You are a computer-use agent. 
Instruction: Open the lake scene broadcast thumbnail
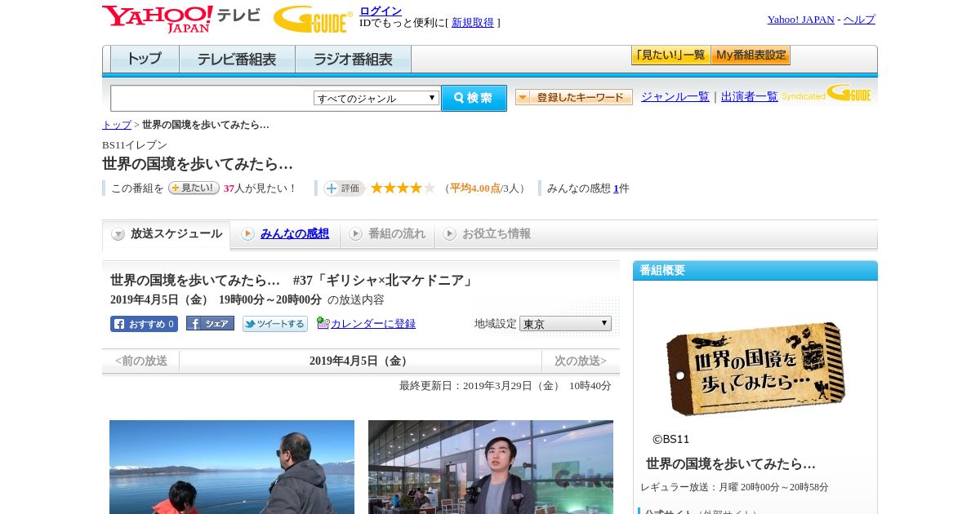tap(232, 467)
